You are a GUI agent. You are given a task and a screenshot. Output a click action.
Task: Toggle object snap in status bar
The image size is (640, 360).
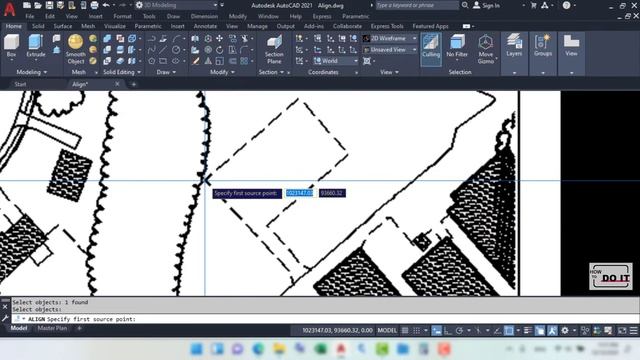click(509, 330)
